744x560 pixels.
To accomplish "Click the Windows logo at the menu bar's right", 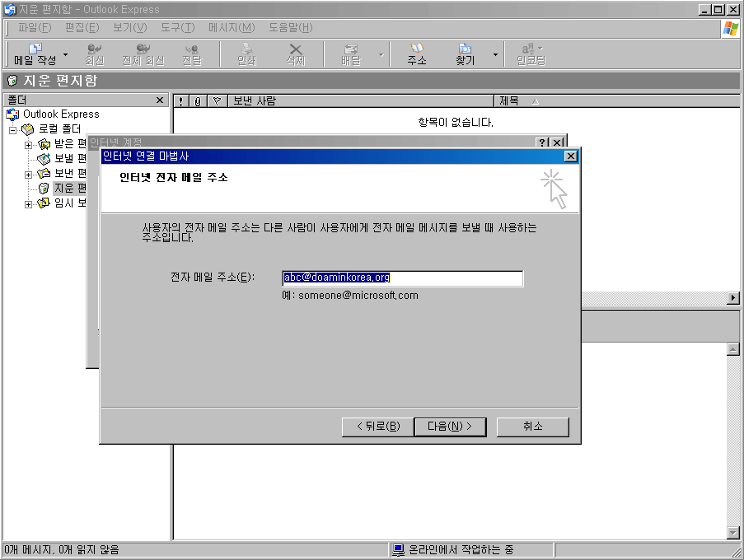I will (x=730, y=29).
